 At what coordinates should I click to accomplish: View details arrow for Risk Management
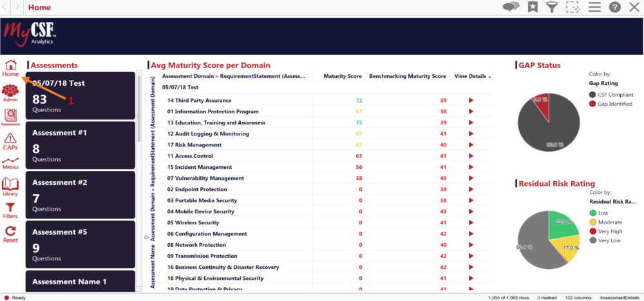471,145
